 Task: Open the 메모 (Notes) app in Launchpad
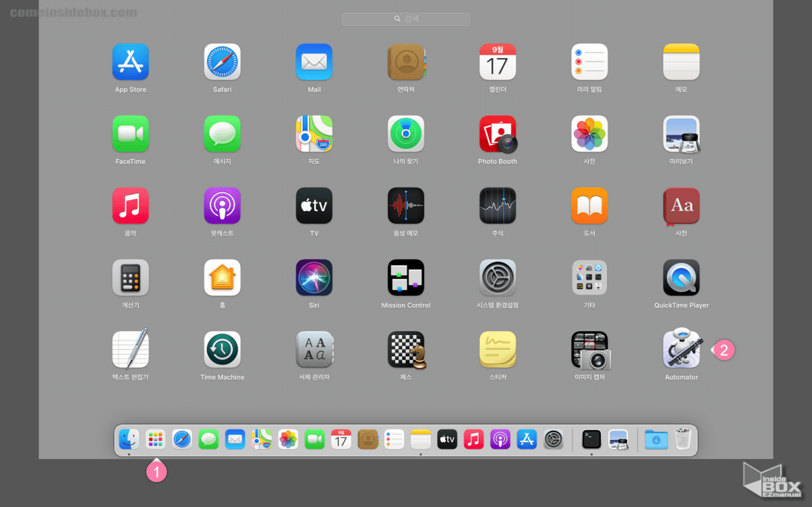point(681,62)
